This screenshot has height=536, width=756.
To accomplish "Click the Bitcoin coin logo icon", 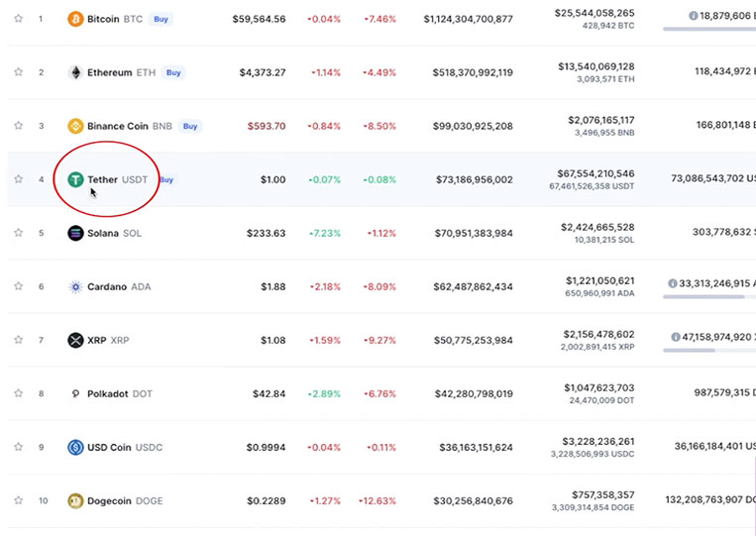I will click(75, 19).
